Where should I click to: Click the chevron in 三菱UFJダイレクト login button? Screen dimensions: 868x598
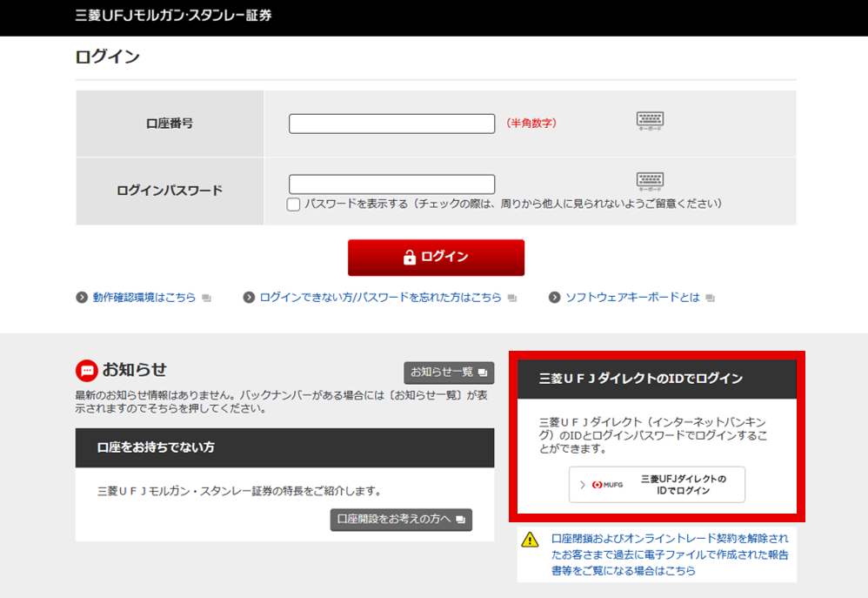tap(583, 485)
